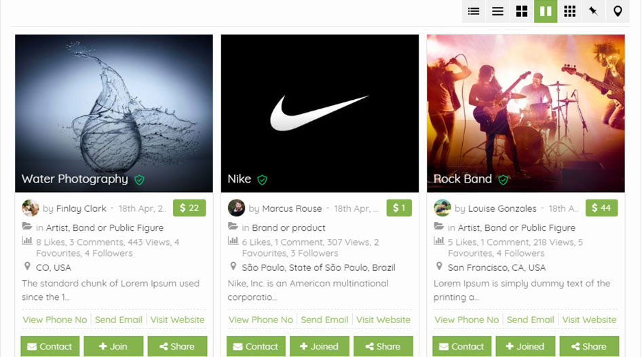
Task: Click the pushpin view icon
Action: pos(594,12)
